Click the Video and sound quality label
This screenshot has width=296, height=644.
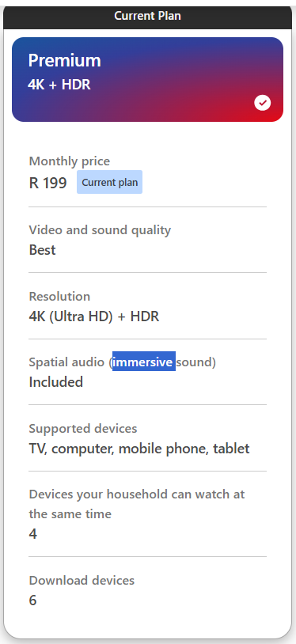coord(100,230)
